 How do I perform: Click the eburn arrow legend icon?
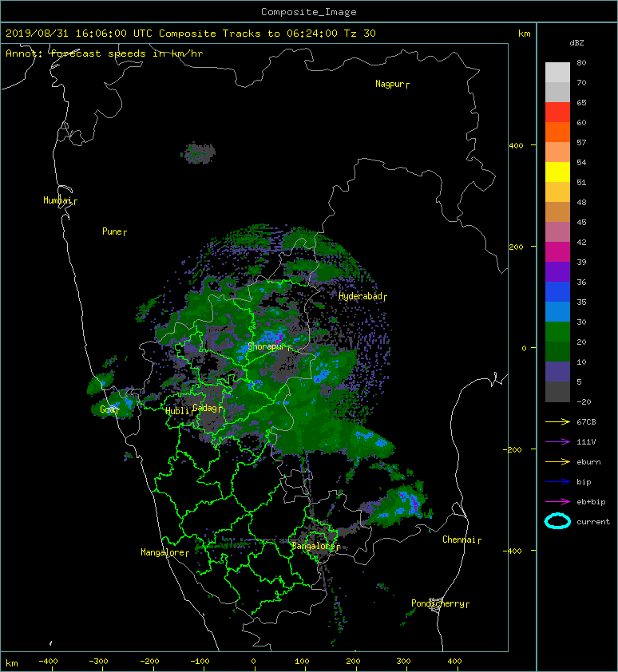pyautogui.click(x=557, y=461)
